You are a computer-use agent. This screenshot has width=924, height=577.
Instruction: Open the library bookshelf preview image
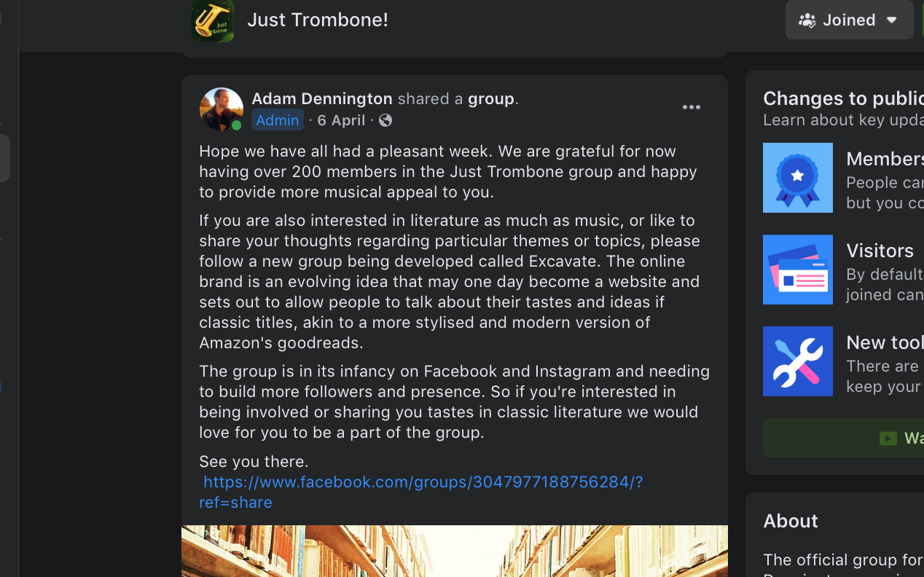[x=454, y=551]
